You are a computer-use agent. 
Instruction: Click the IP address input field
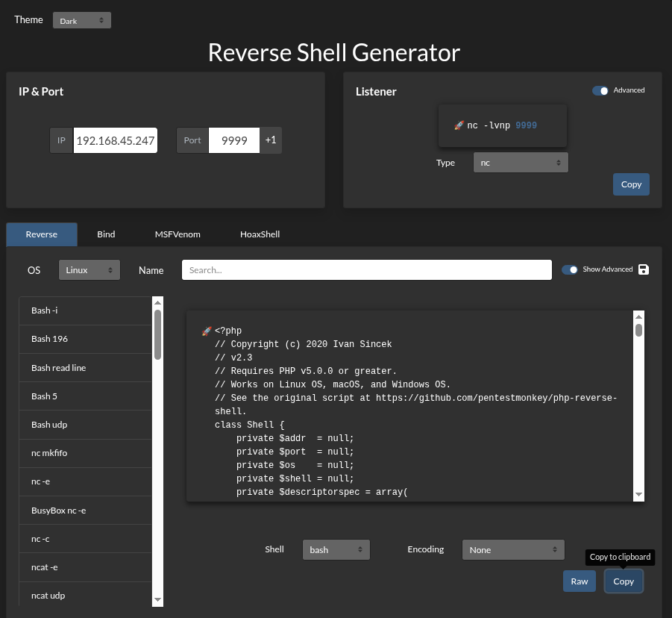(x=116, y=140)
